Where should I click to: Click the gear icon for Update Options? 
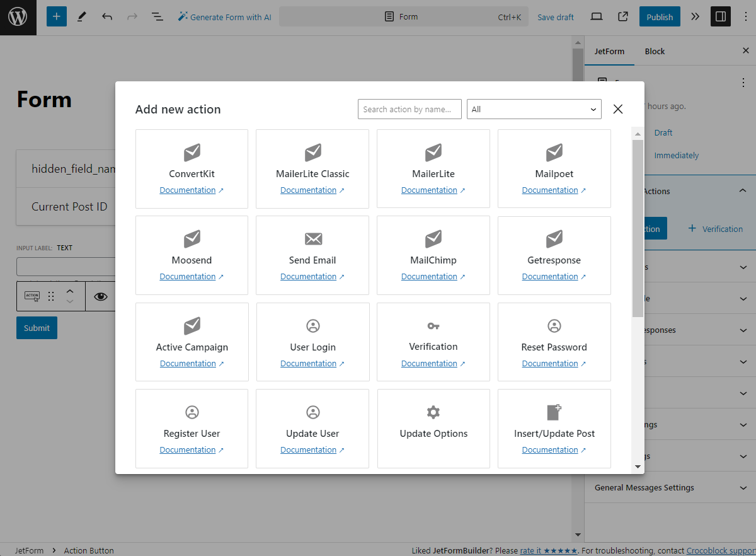[x=433, y=412]
